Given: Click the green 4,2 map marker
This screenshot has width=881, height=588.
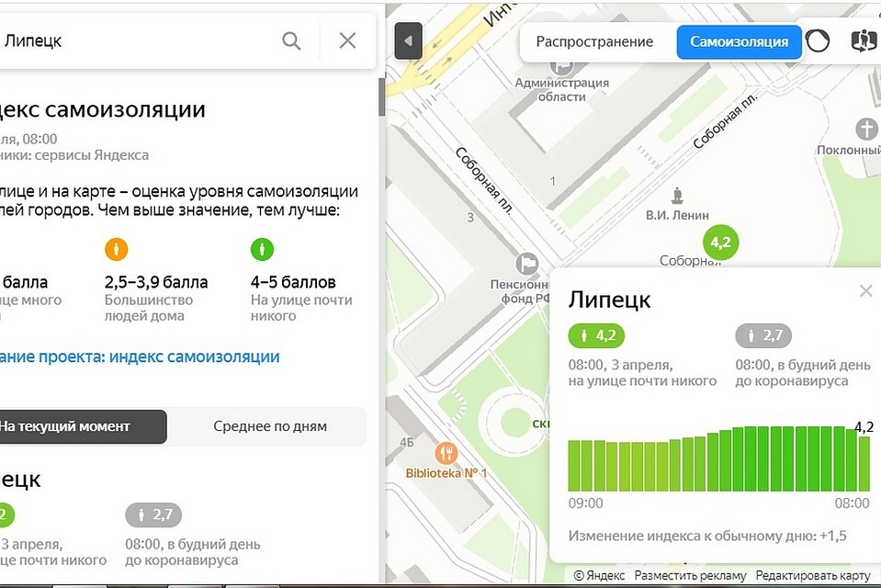Looking at the screenshot, I should (721, 243).
